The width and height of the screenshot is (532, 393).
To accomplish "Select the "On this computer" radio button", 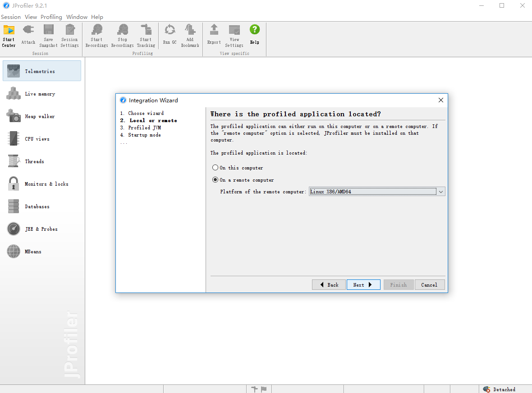I will (x=215, y=168).
